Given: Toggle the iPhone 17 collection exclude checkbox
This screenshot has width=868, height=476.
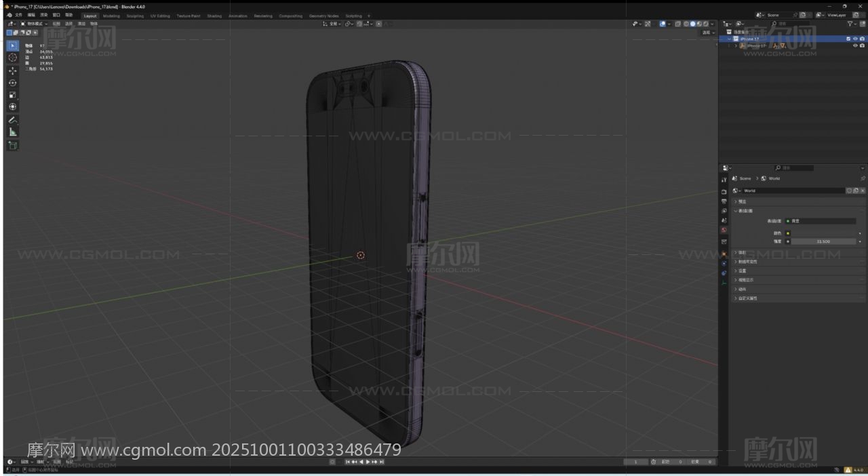Looking at the screenshot, I should click(x=848, y=39).
